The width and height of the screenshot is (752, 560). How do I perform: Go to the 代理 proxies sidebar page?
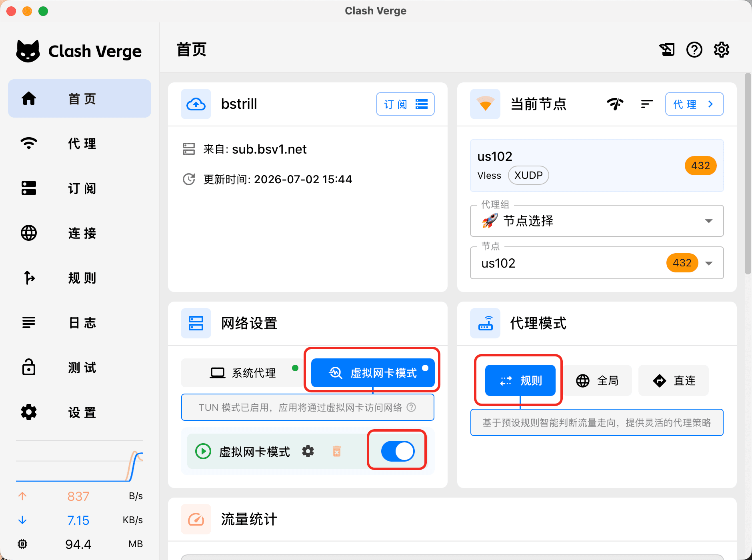coord(80,143)
